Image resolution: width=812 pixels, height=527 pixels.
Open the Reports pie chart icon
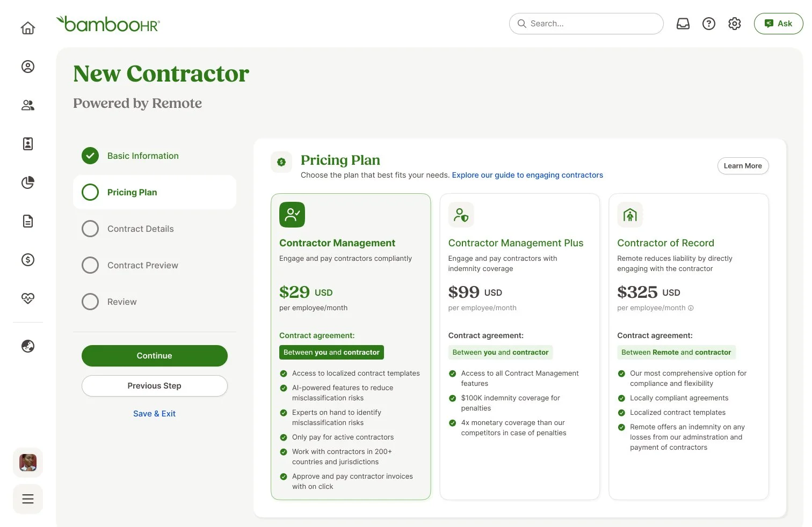tap(28, 182)
